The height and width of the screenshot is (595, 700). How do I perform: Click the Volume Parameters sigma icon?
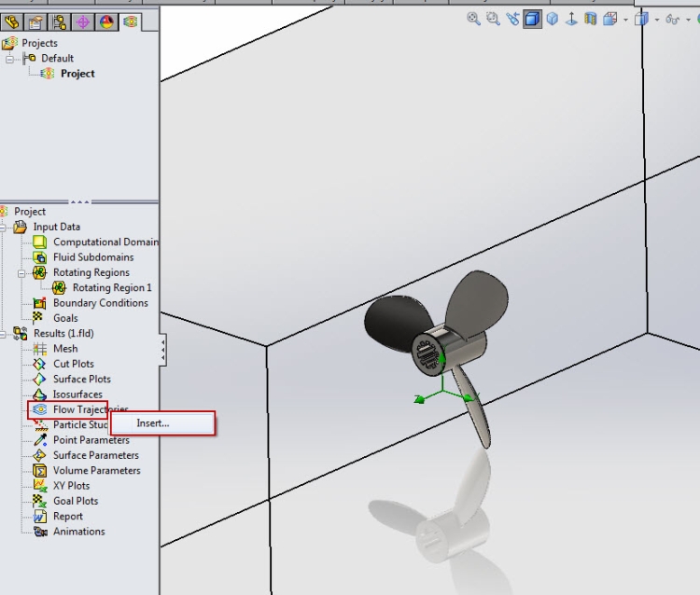(39, 470)
